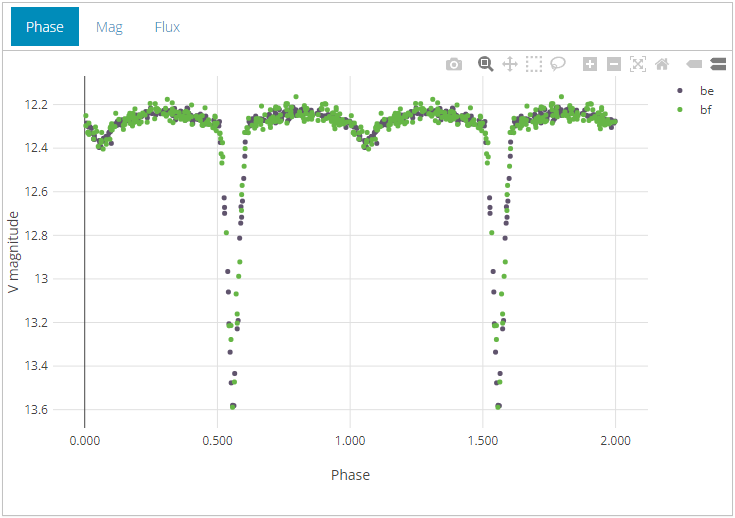Activate Box Select tool
The height and width of the screenshot is (518, 735).
pos(533,64)
